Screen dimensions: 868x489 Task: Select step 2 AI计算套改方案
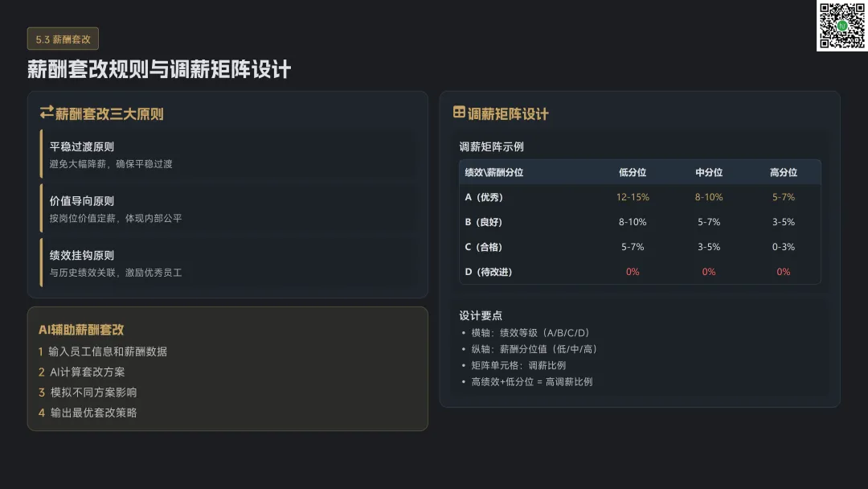(x=82, y=372)
